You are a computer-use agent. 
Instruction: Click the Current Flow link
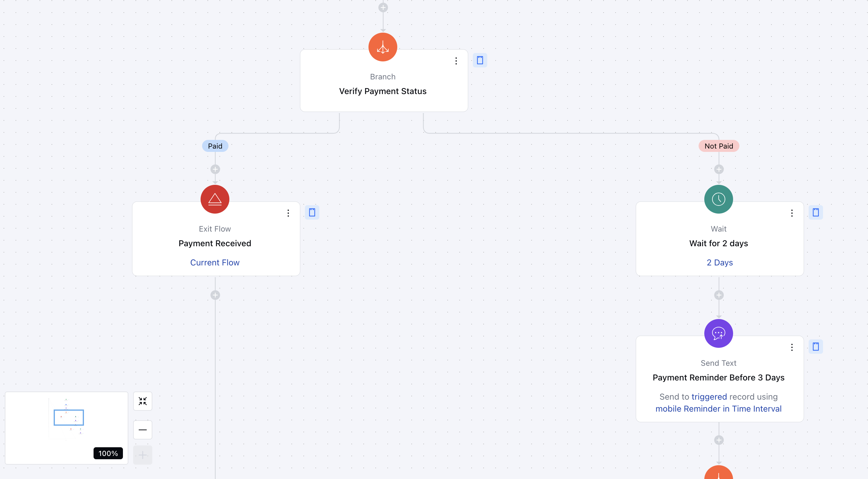[x=215, y=262]
